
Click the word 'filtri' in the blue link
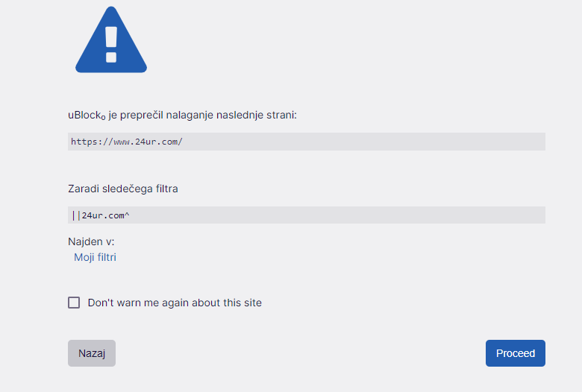[x=106, y=257]
